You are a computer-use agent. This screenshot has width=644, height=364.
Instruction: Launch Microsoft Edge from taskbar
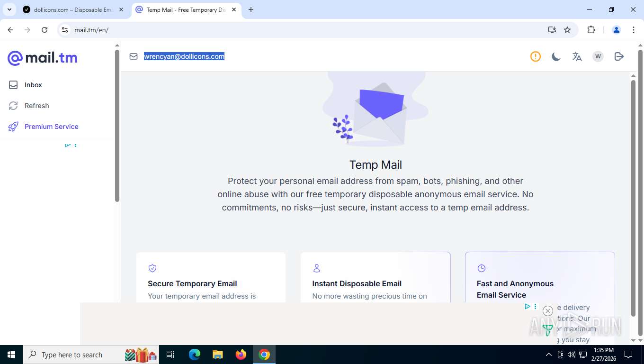click(x=194, y=355)
